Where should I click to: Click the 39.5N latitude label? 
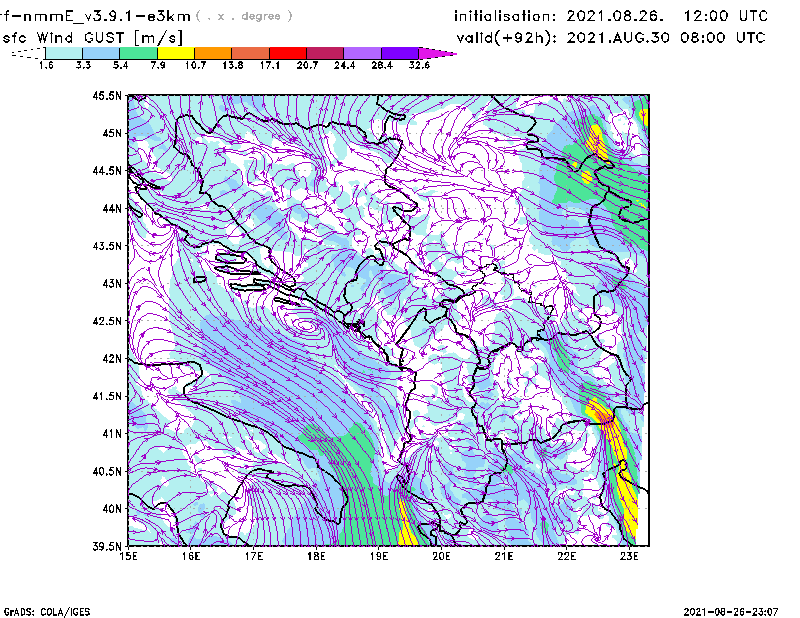(x=107, y=546)
